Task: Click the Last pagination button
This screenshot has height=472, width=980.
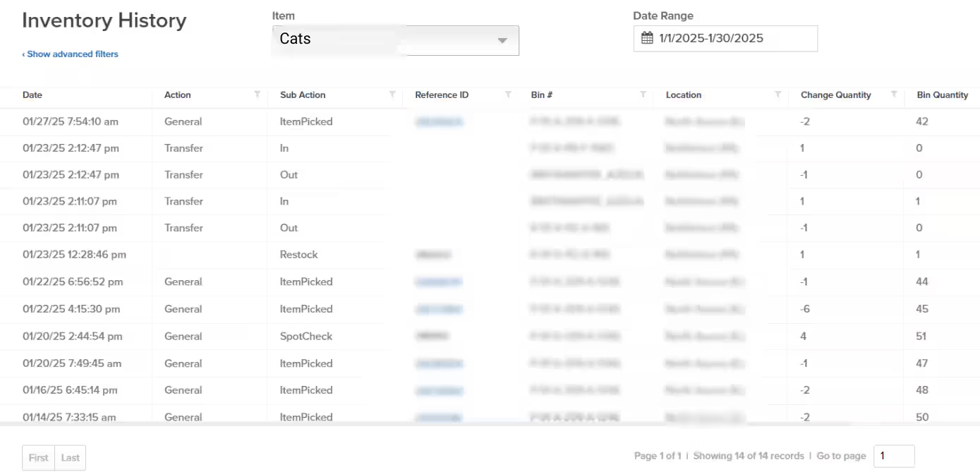Action: [70, 457]
